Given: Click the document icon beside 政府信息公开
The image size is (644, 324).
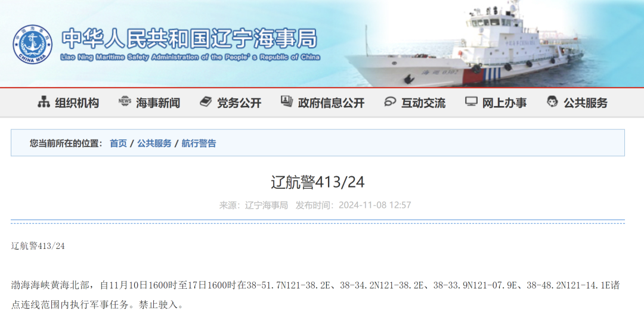Looking at the screenshot, I should (x=287, y=101).
